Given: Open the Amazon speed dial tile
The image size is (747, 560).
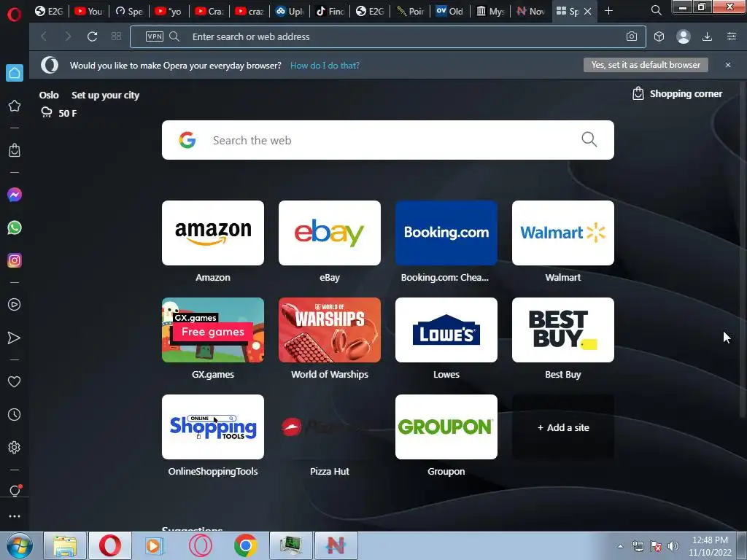Looking at the screenshot, I should point(213,233).
